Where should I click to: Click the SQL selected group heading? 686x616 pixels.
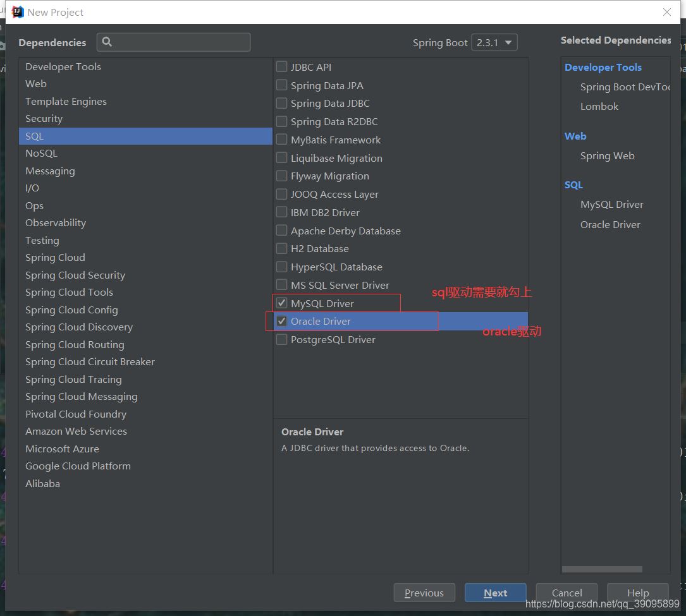click(573, 185)
